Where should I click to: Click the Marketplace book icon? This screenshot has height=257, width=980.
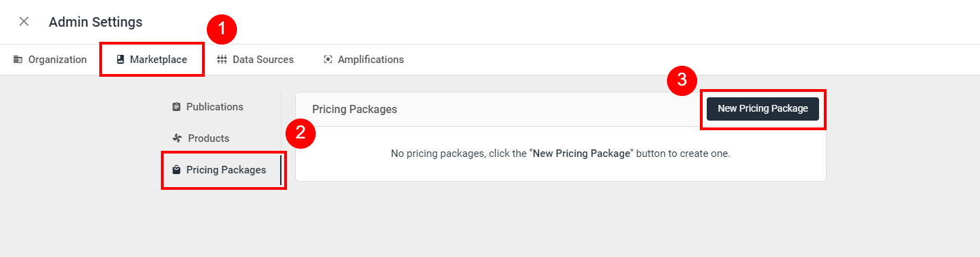tap(121, 60)
